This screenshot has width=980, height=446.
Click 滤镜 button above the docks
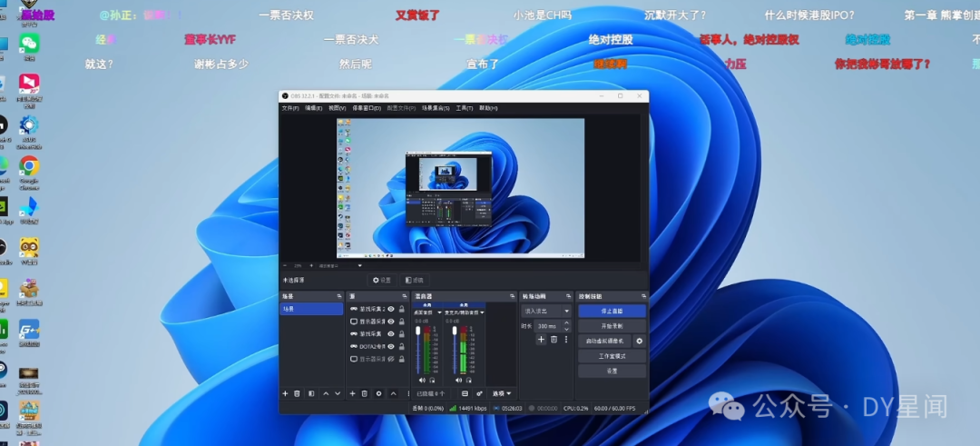(415, 281)
